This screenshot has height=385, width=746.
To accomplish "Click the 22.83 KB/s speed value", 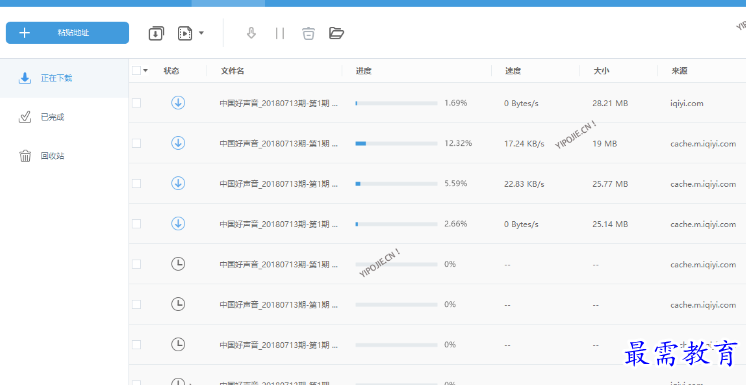I will 524,184.
